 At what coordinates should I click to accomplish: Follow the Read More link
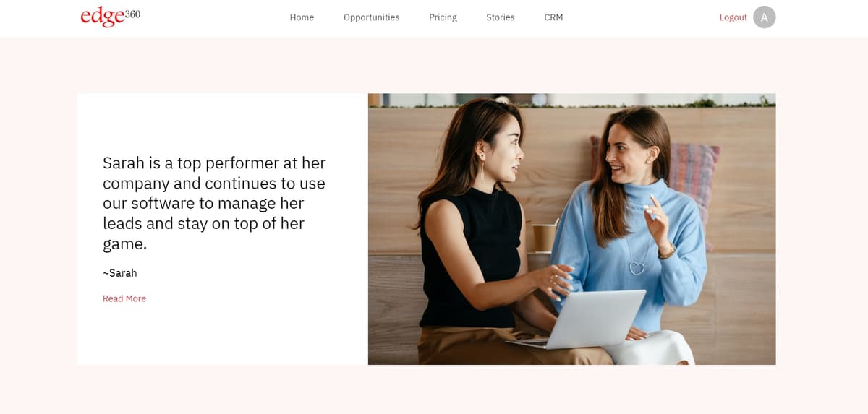124,298
